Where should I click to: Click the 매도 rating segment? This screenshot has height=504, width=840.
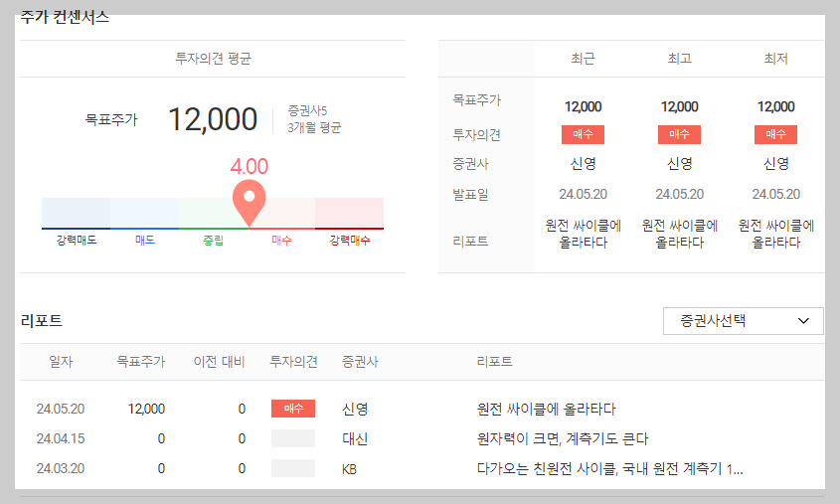pos(145,213)
